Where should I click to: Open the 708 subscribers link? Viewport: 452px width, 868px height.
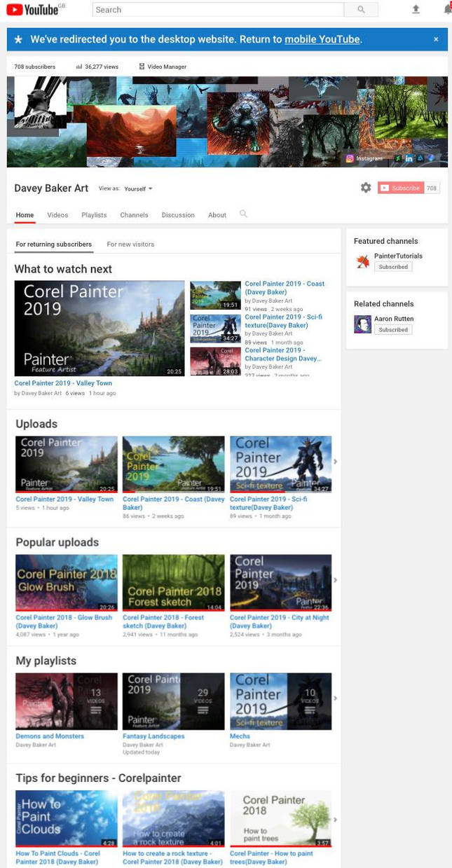coord(35,67)
